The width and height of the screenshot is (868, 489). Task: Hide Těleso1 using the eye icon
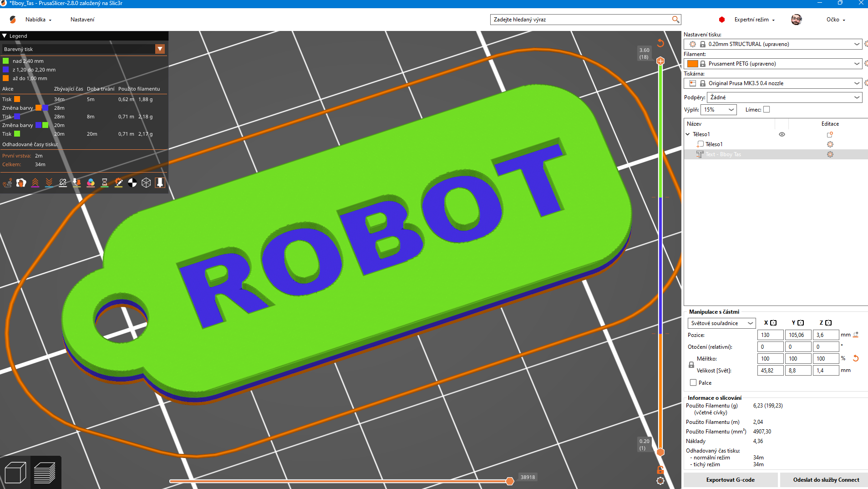(782, 134)
